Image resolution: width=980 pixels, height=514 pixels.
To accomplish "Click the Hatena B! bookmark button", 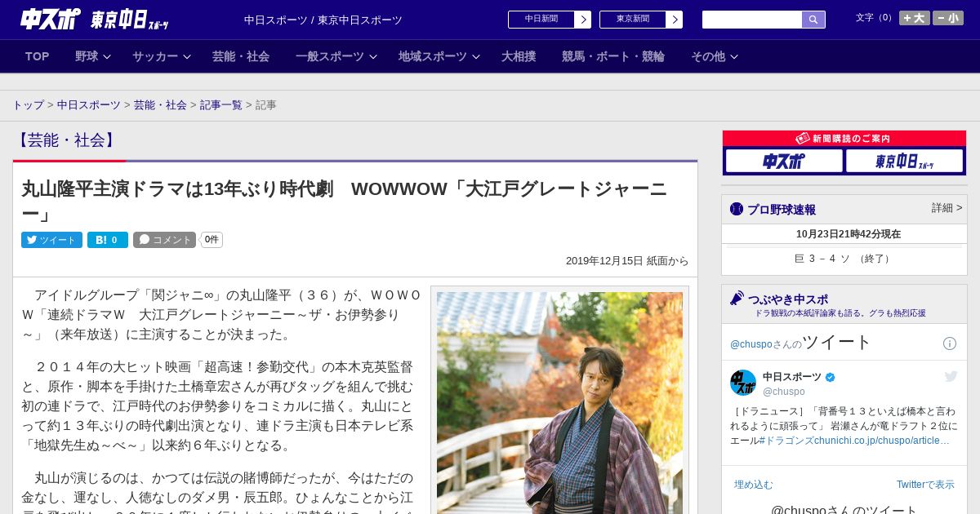I will tap(108, 240).
